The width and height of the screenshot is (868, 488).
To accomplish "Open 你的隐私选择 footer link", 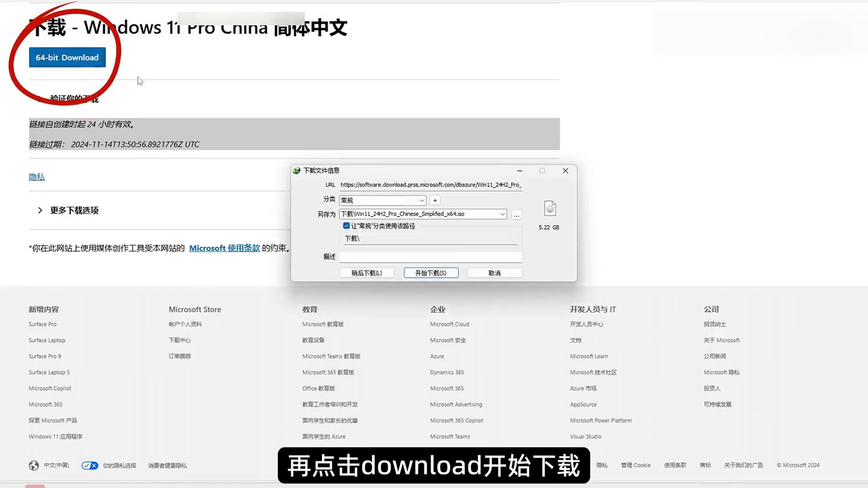I will pyautogui.click(x=119, y=466).
